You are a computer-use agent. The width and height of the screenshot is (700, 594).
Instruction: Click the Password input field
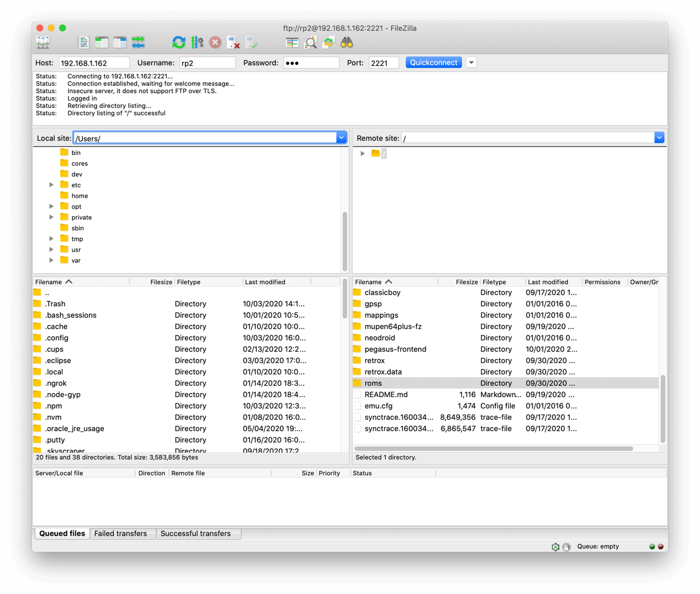311,63
